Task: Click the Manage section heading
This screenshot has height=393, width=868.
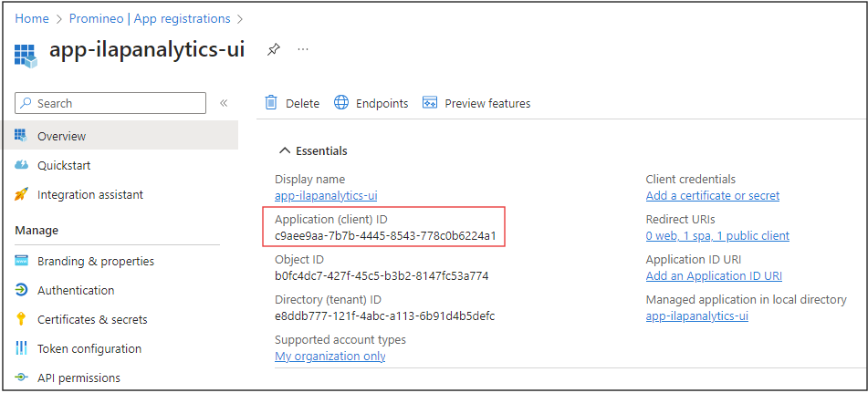Action: coord(37,230)
